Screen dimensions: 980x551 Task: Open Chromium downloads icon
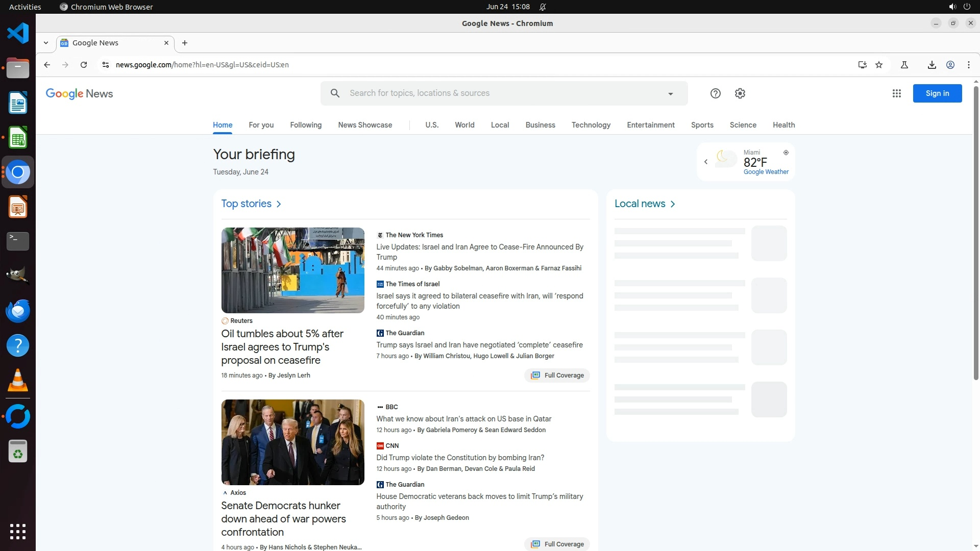click(932, 65)
